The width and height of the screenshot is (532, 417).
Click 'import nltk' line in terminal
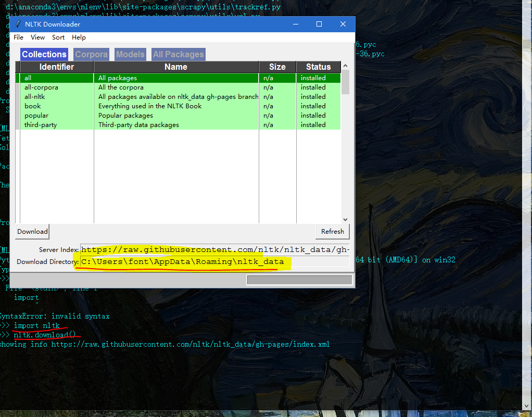tap(36, 326)
